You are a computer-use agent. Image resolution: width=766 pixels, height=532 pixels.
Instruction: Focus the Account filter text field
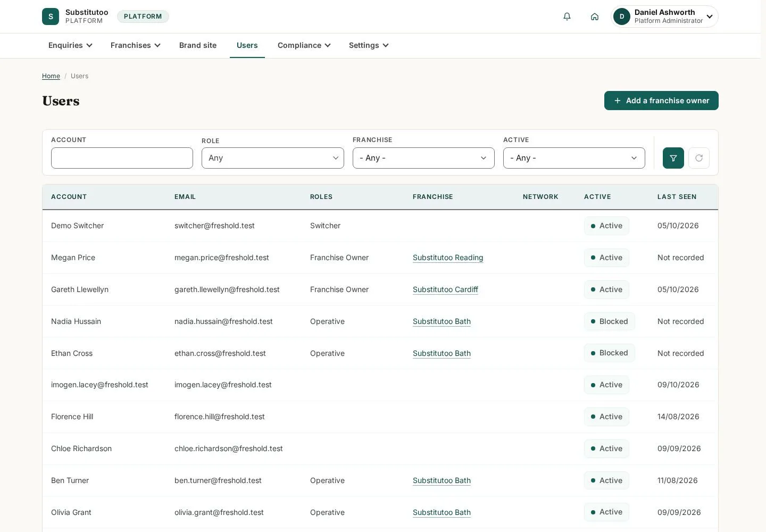(122, 158)
